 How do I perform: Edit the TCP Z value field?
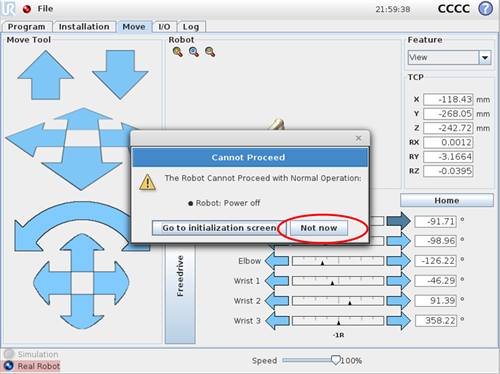(x=448, y=128)
